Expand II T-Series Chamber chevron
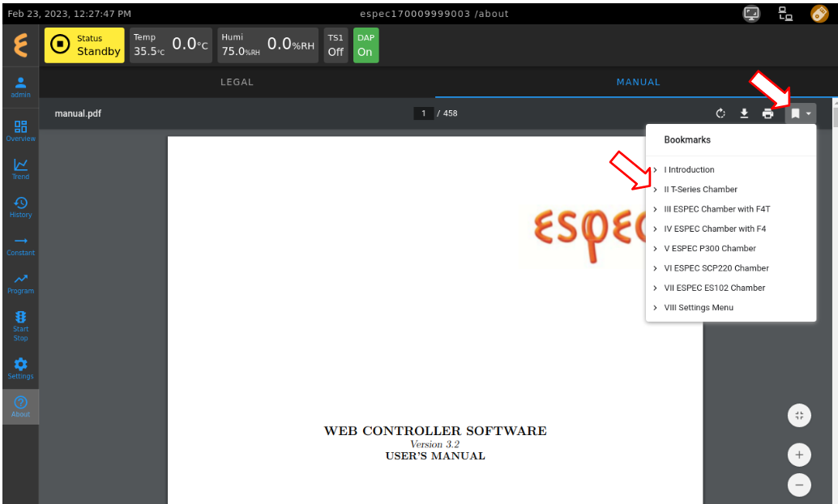Screen dimensions: 838x504 (x=655, y=189)
